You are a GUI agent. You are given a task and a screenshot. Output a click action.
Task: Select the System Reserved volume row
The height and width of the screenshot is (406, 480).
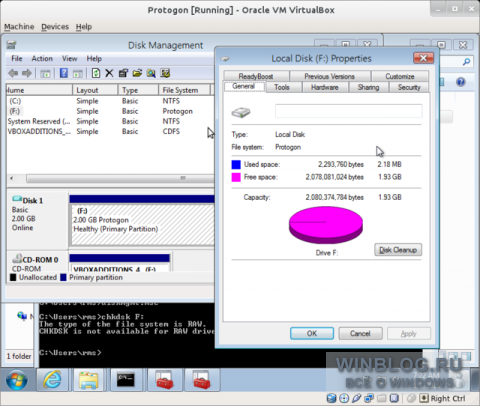pos(110,121)
